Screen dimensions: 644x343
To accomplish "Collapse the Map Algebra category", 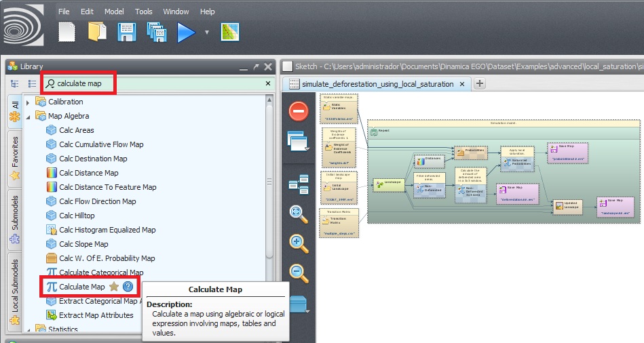I will coord(28,116).
